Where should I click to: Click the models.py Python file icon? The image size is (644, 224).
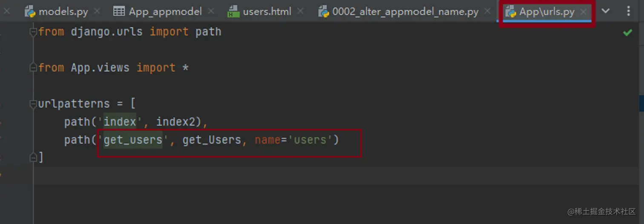coord(30,11)
